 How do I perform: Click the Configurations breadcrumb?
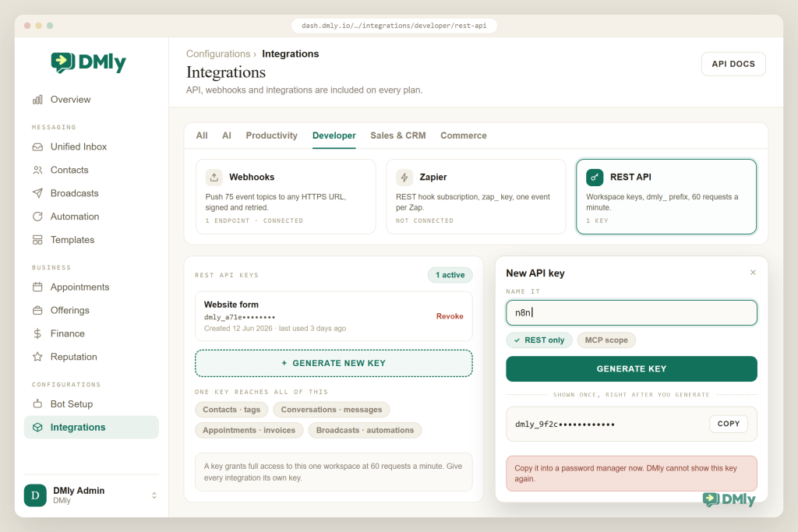[218, 54]
